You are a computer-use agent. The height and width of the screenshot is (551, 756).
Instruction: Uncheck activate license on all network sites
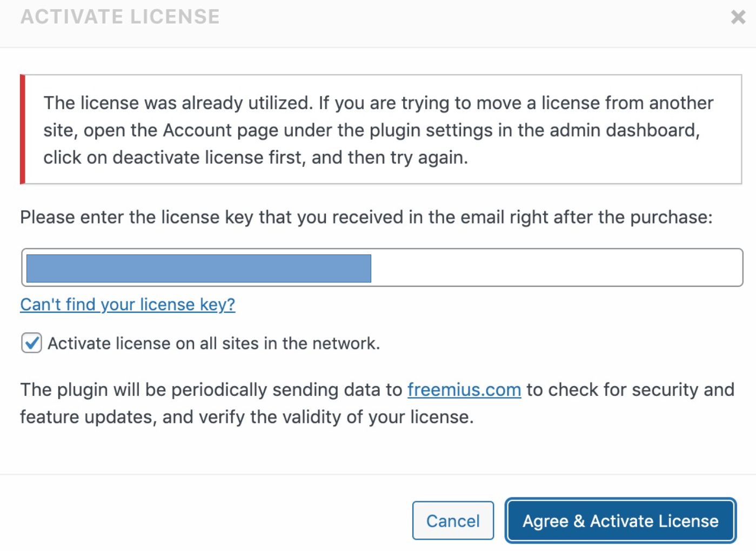point(31,343)
